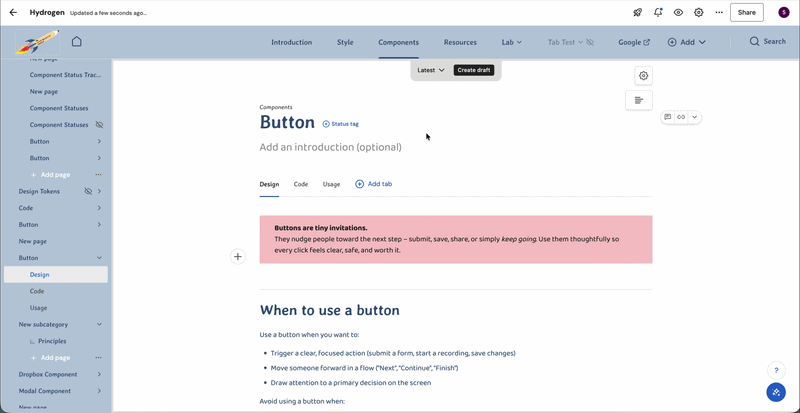800x413 pixels.
Task: Click the Button page title
Action: 287,123
